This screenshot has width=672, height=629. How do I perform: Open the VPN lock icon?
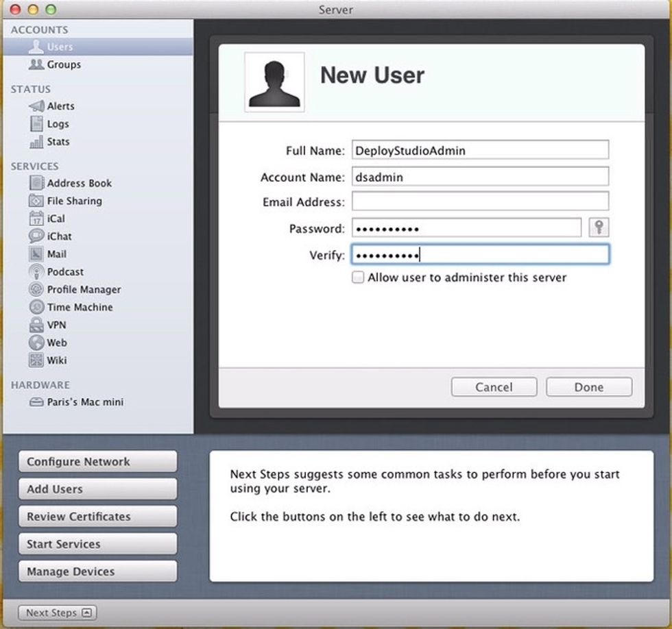36,325
